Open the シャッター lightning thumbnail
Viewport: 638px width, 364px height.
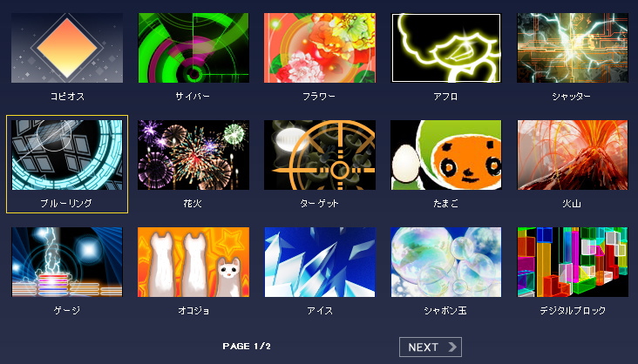point(573,48)
